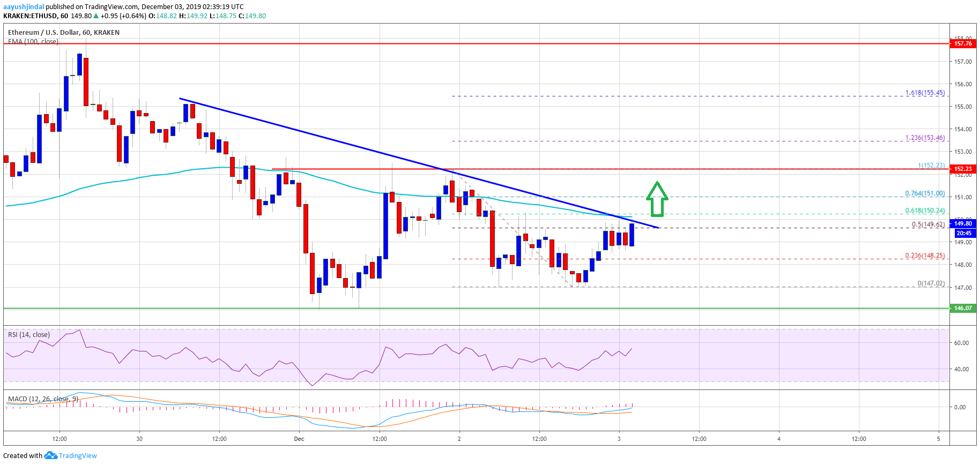The image size is (980, 465).
Task: Click the 40.00 RSI scale value
Action: (961, 369)
